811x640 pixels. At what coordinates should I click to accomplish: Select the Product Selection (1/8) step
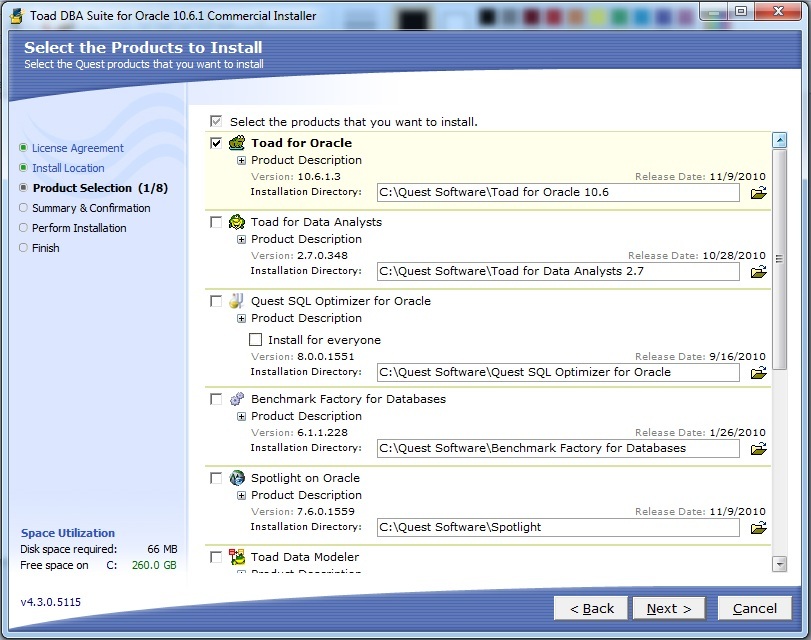100,188
